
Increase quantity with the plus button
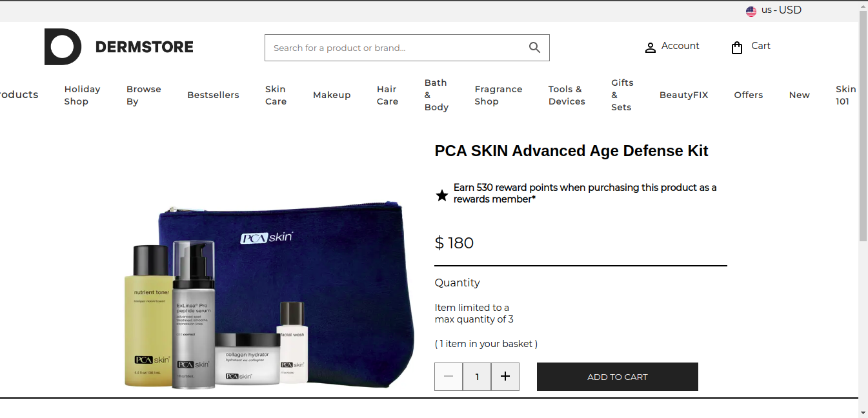[x=505, y=377]
